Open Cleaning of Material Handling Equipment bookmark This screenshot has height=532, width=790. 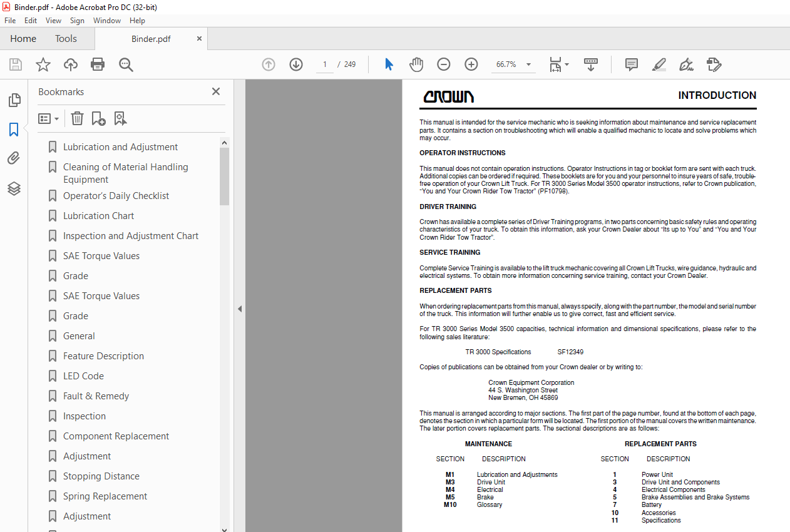point(125,173)
